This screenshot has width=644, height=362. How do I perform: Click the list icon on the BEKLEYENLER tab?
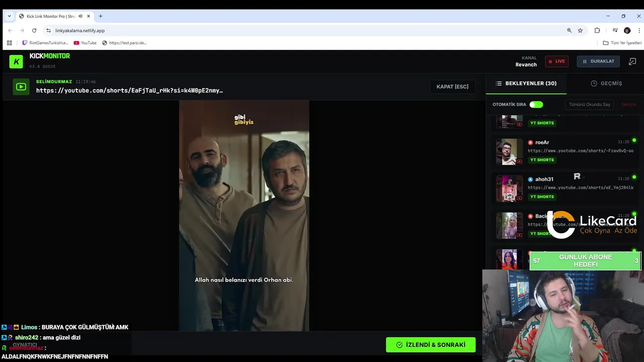pos(499,83)
